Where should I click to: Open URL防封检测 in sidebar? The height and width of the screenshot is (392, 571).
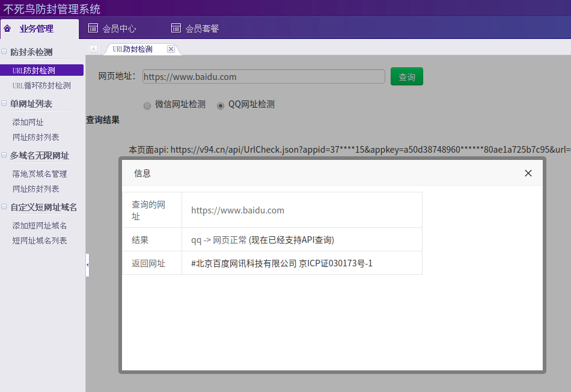(42, 70)
